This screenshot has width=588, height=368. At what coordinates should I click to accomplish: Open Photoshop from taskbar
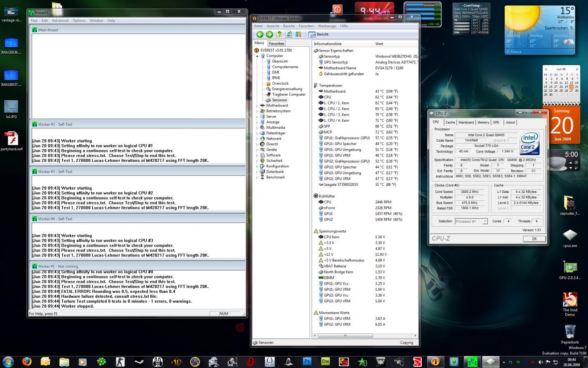pyautogui.click(x=307, y=362)
